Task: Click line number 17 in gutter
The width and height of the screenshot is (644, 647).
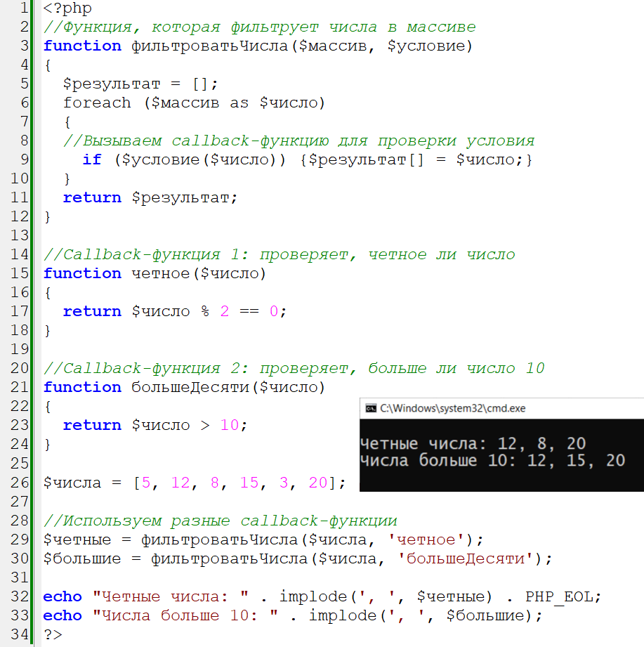Action: 20,311
